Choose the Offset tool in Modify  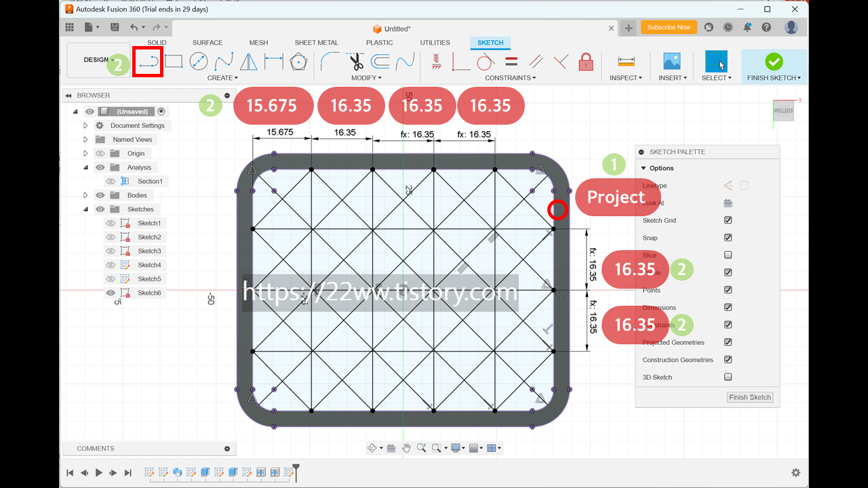click(x=380, y=62)
